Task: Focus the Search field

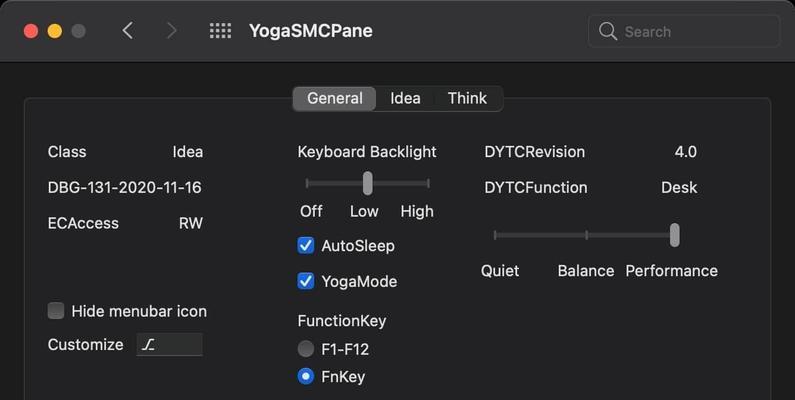Action: (x=683, y=31)
